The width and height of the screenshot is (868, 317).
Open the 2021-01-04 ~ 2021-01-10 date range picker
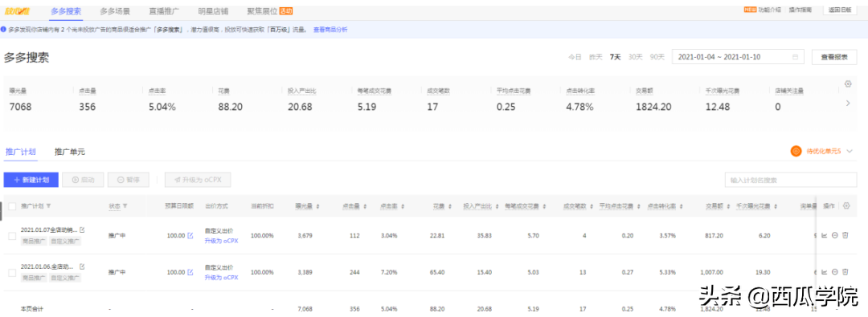click(737, 57)
